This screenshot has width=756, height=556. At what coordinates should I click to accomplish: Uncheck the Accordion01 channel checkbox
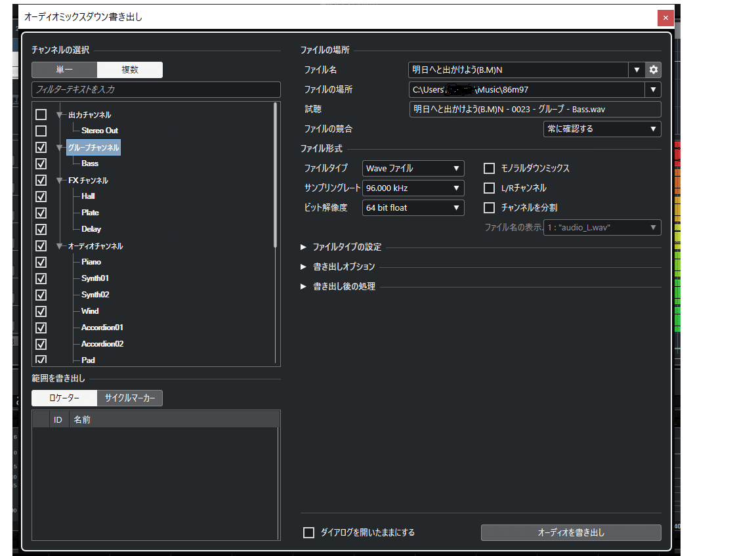41,328
